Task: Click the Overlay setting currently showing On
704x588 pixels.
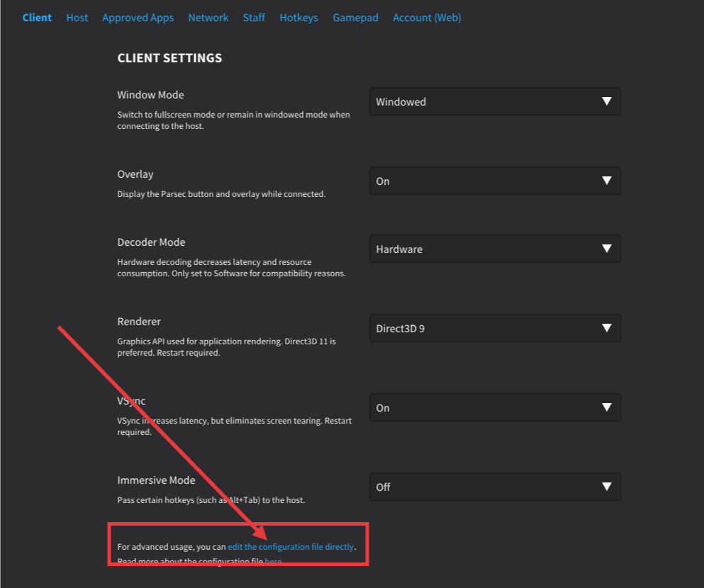Action: tap(494, 181)
